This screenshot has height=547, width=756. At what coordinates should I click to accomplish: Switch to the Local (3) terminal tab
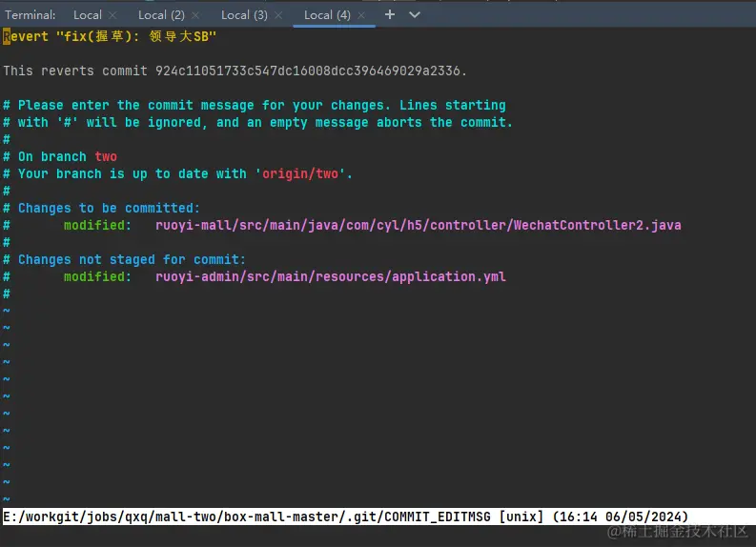click(244, 15)
